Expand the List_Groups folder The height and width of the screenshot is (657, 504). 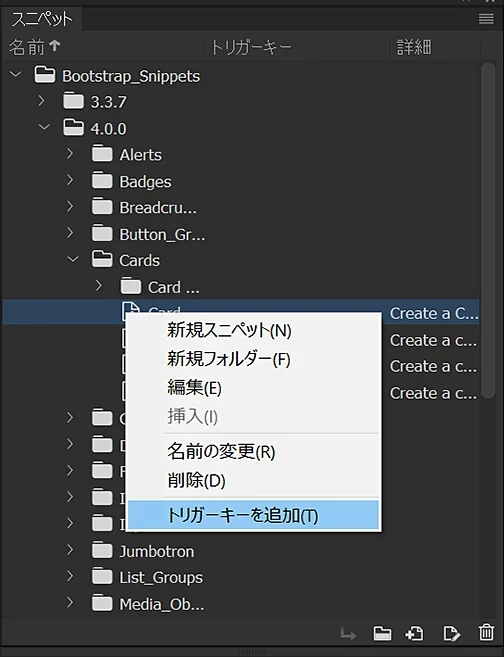70,577
